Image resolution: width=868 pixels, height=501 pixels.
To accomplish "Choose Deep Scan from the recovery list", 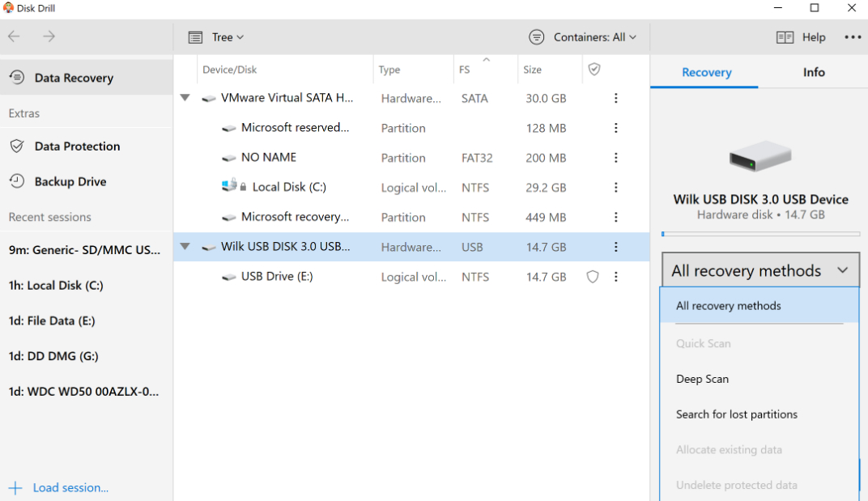I will coord(702,379).
